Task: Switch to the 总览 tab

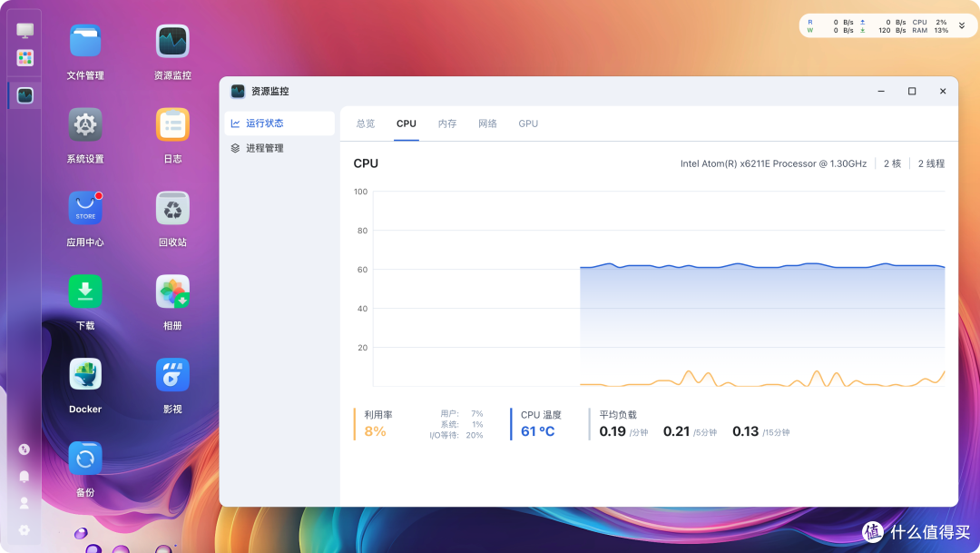Action: 366,123
